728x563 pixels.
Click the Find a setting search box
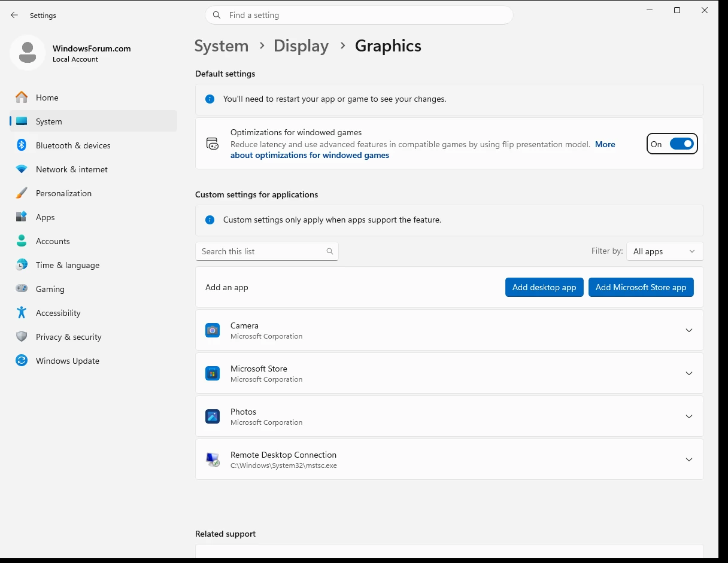pos(359,15)
